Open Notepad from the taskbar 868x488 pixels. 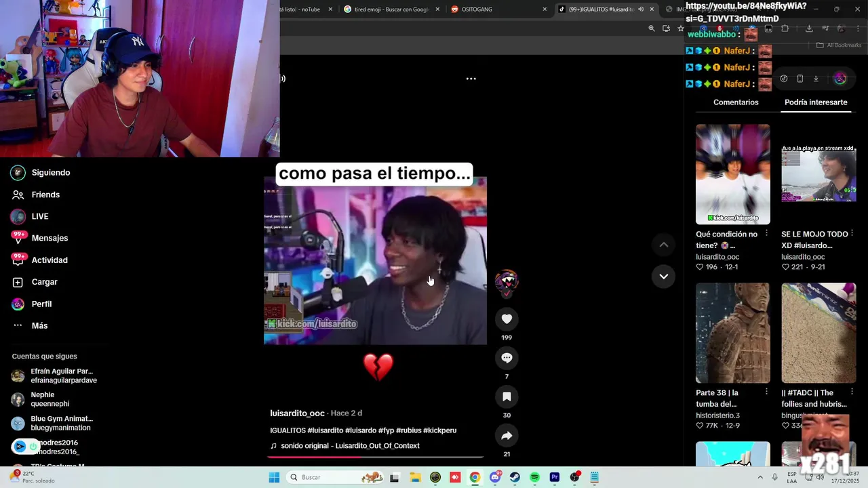point(595,478)
